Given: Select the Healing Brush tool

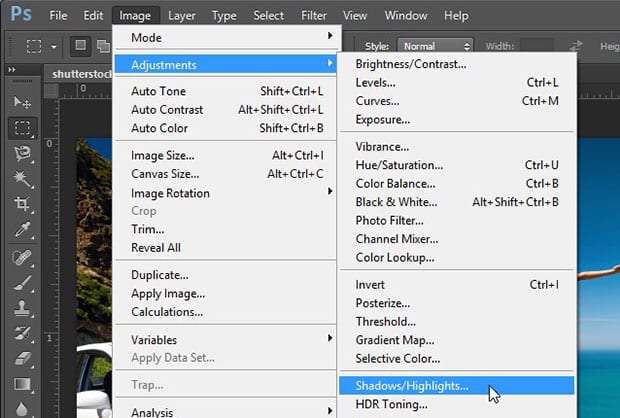Looking at the screenshot, I should click(x=22, y=258).
